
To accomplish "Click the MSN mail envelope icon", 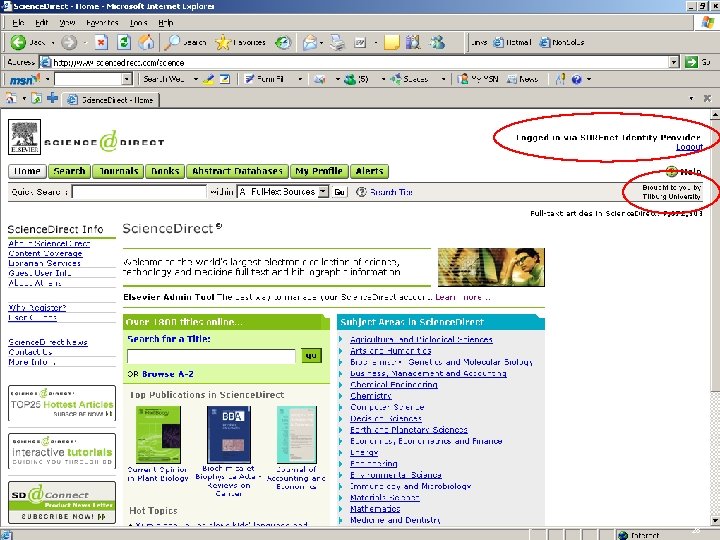I will click(320, 79).
